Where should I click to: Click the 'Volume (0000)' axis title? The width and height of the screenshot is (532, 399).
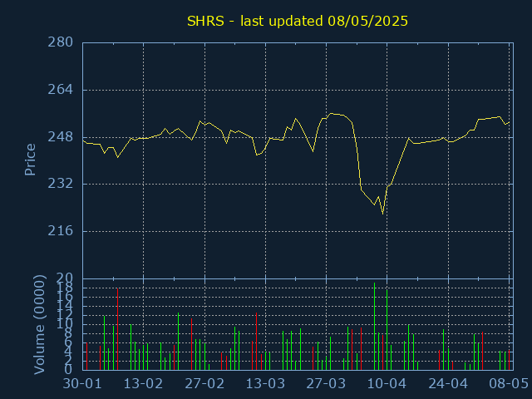tap(39, 324)
